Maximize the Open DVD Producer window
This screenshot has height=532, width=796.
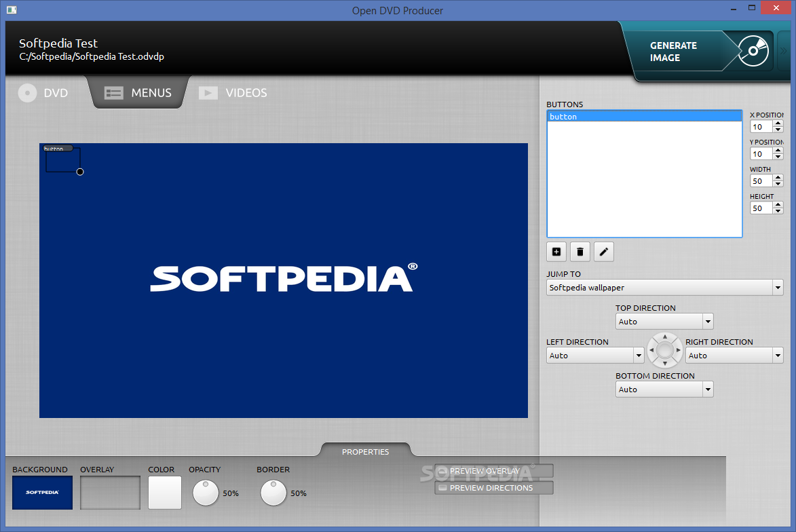click(752, 8)
